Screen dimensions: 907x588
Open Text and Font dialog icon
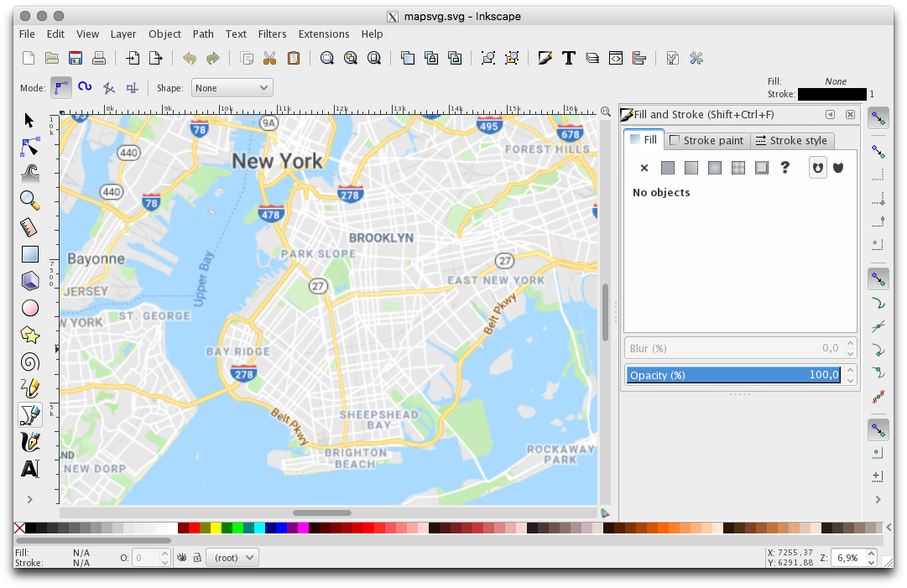(x=569, y=58)
